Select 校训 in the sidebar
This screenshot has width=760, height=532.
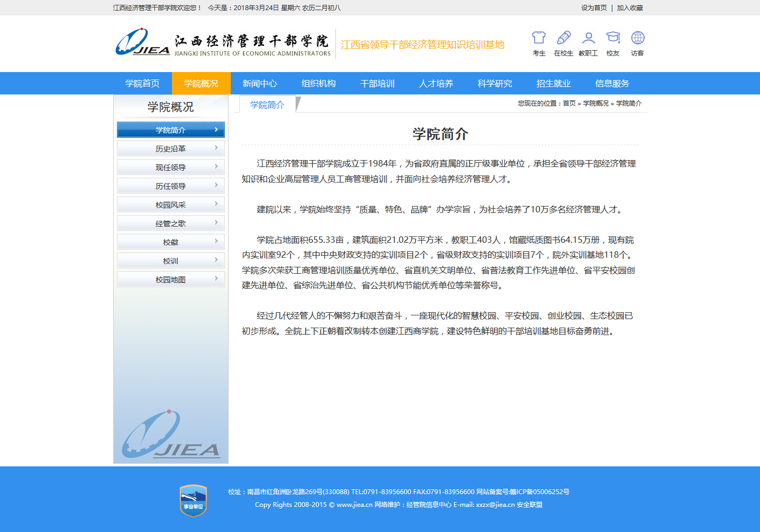point(171,260)
